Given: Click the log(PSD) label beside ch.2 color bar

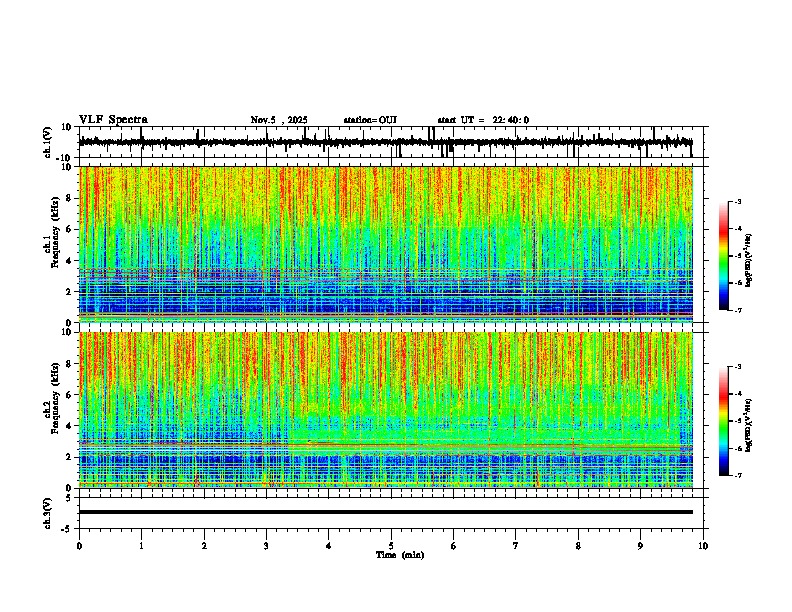Looking at the screenshot, I should point(749,425).
